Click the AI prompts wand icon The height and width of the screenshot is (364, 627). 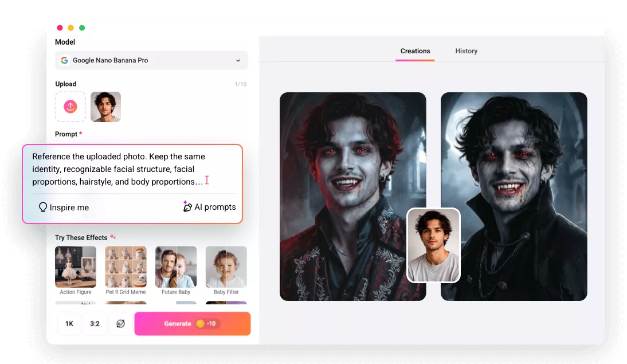[x=187, y=207]
